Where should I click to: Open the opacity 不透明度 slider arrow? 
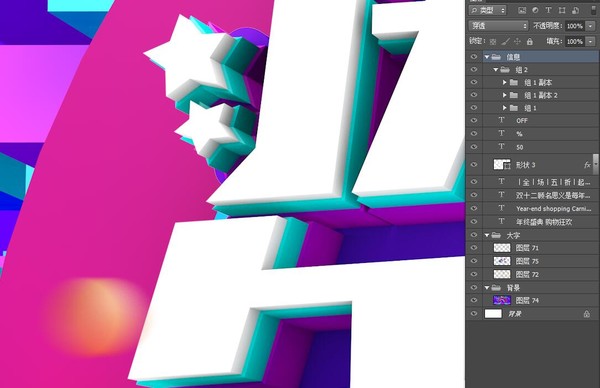point(591,26)
